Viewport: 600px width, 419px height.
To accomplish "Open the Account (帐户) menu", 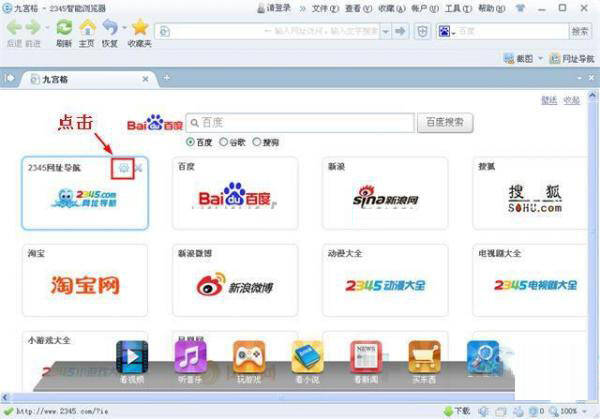I will pos(425,8).
